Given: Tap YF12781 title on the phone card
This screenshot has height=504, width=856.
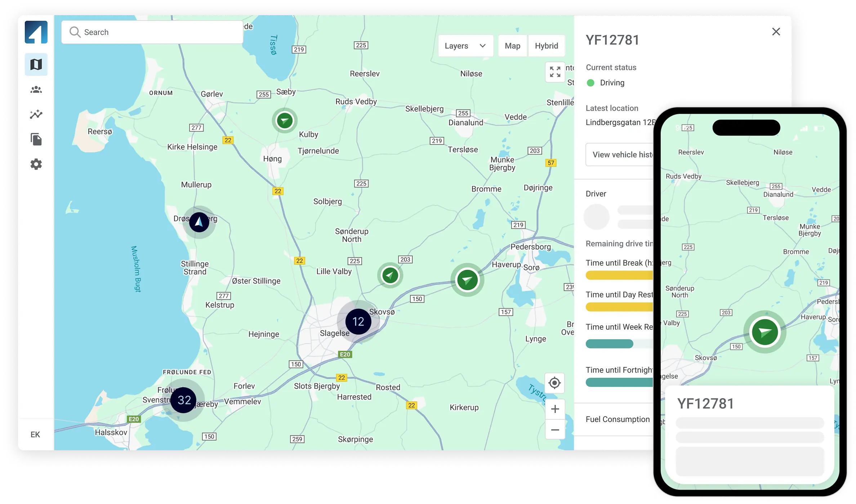Looking at the screenshot, I should point(705,404).
